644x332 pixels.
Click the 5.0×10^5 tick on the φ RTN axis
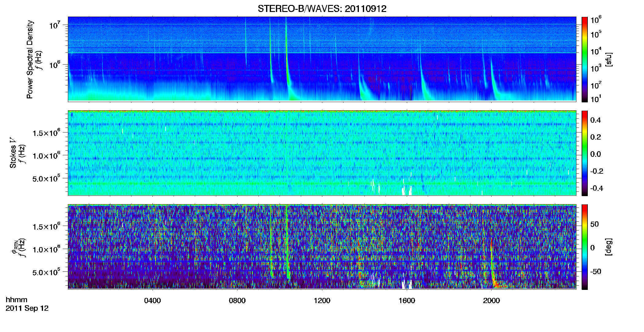(46, 272)
